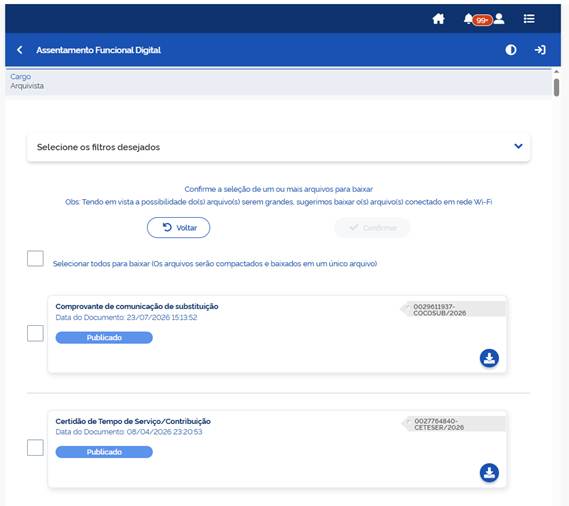This screenshot has width=569, height=506.
Task: Open the list menu icon
Action: coord(529,19)
